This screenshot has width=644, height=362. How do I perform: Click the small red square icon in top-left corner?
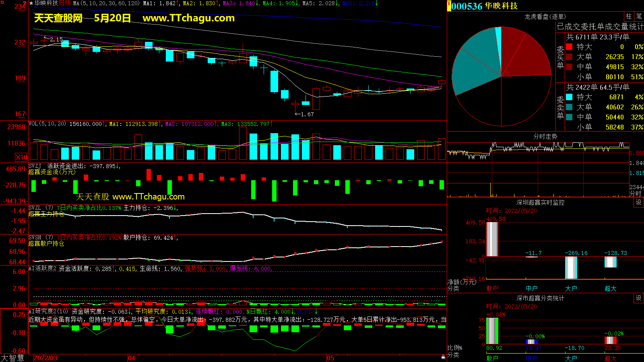click(x=2, y=2)
